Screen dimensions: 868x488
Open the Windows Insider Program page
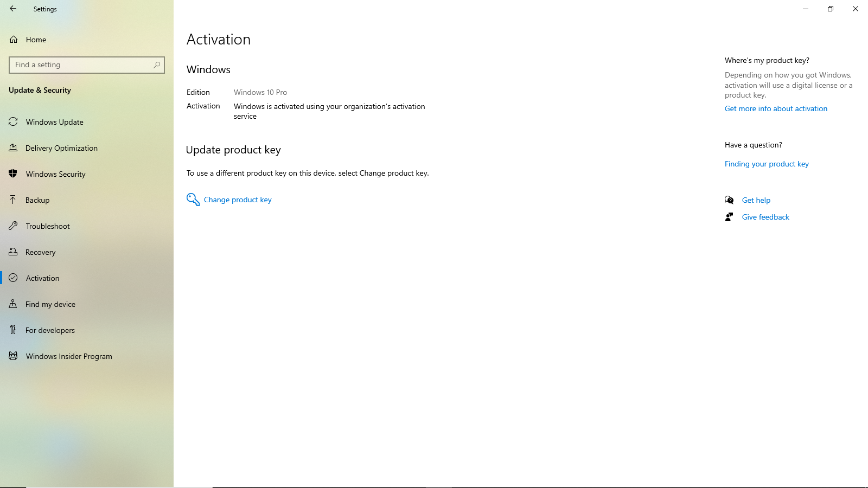pos(87,356)
